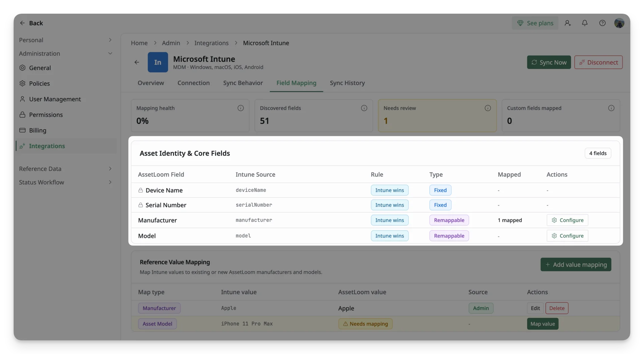Click the 4 fields badge
This screenshot has width=644, height=354.
pyautogui.click(x=598, y=153)
